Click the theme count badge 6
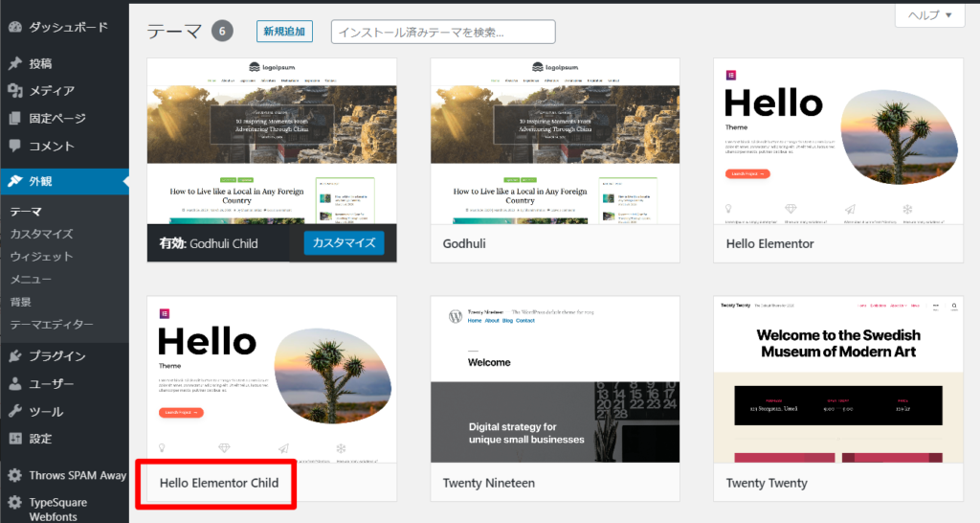This screenshot has height=523, width=980. coord(222,32)
